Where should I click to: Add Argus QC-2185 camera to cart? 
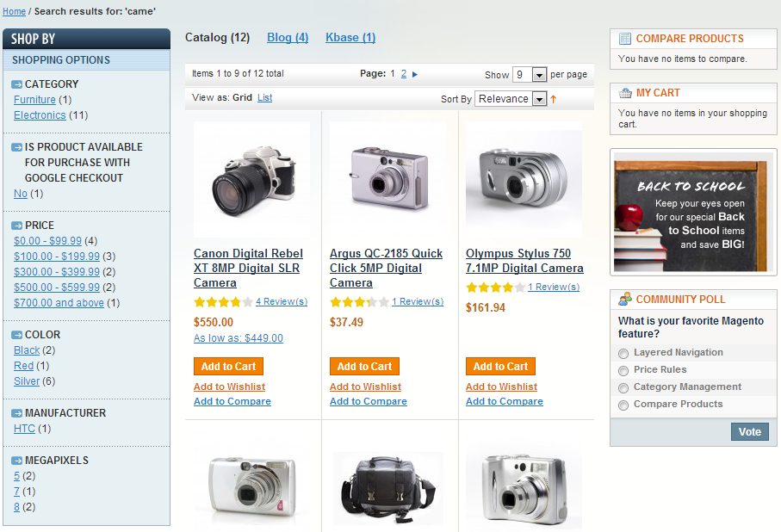(364, 366)
